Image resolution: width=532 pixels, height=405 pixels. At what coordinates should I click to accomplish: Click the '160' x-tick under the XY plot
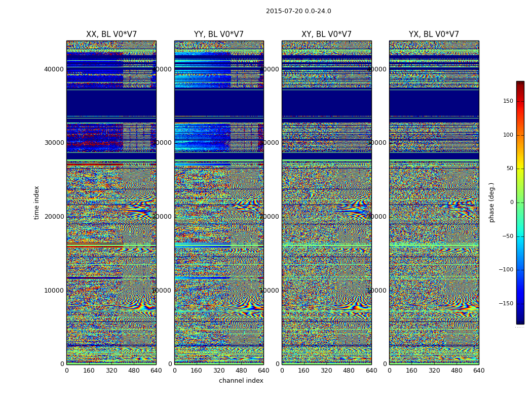(x=304, y=371)
